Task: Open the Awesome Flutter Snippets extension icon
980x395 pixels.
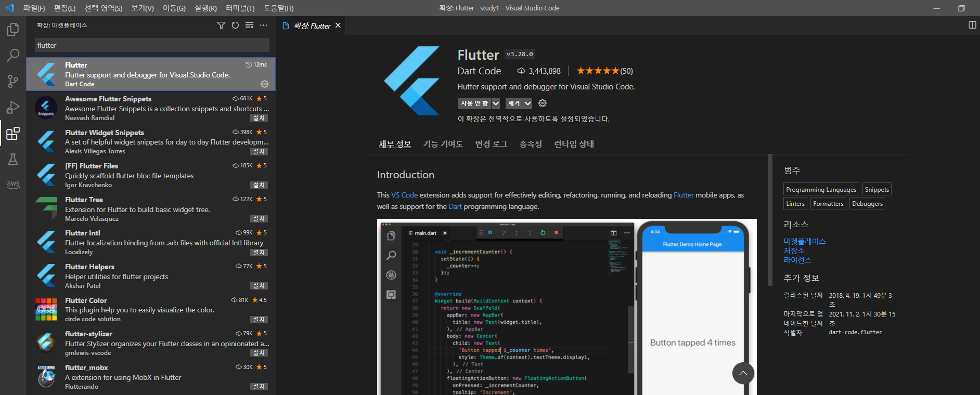Action: click(46, 108)
